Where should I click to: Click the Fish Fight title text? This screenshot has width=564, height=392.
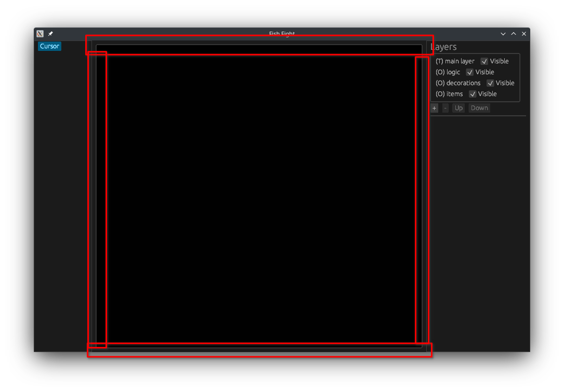281,33
